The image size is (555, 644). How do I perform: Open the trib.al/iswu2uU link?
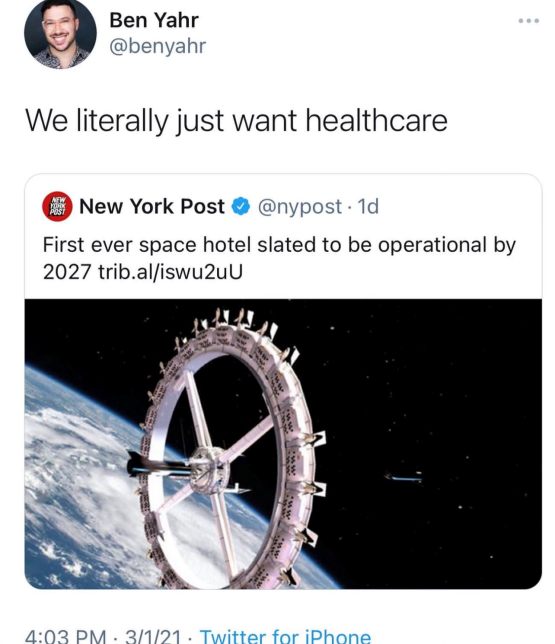tap(170, 271)
